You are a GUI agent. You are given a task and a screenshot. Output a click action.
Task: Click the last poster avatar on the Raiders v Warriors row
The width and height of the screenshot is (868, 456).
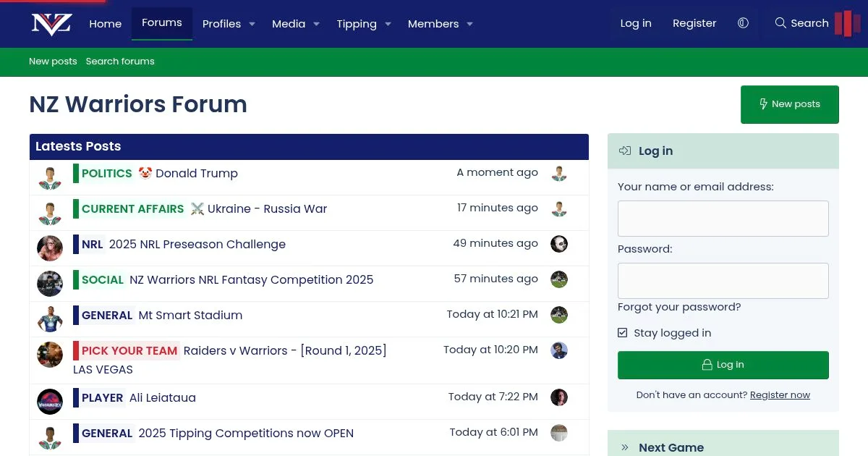point(558,350)
